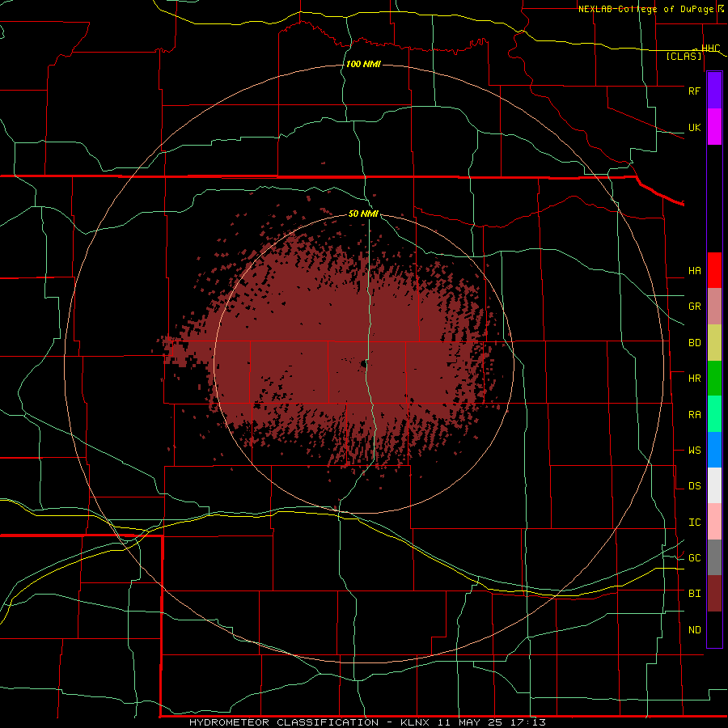This screenshot has width=728, height=728.
Task: Click the 'HHC' product label
Action: click(711, 49)
